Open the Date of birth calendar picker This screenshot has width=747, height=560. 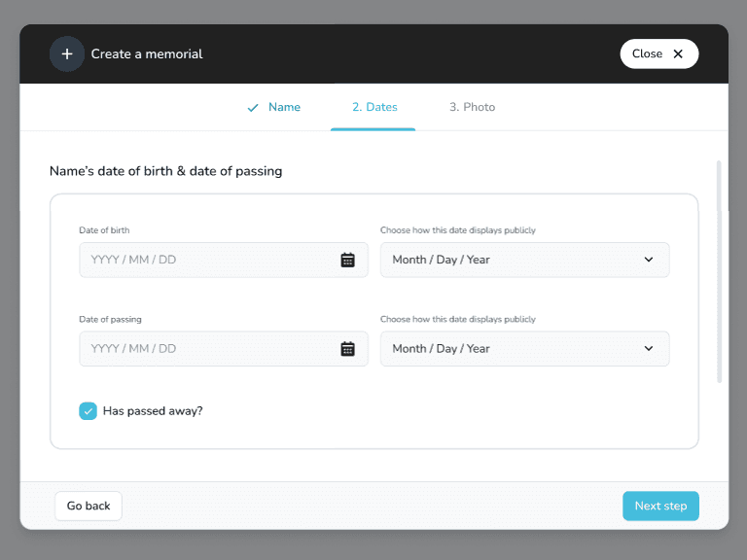point(347,260)
